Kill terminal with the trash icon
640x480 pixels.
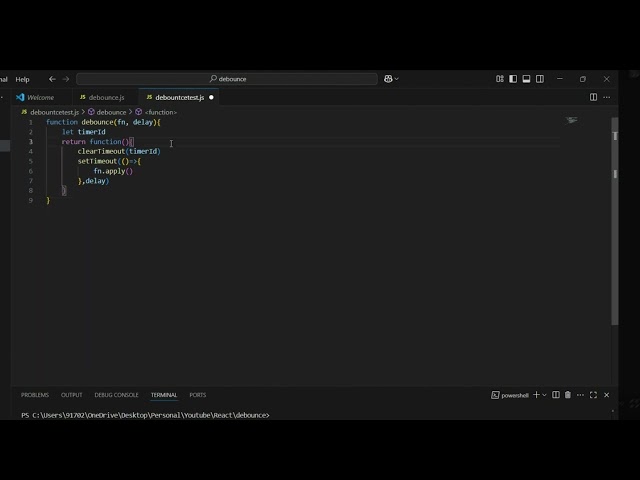[x=568, y=395]
